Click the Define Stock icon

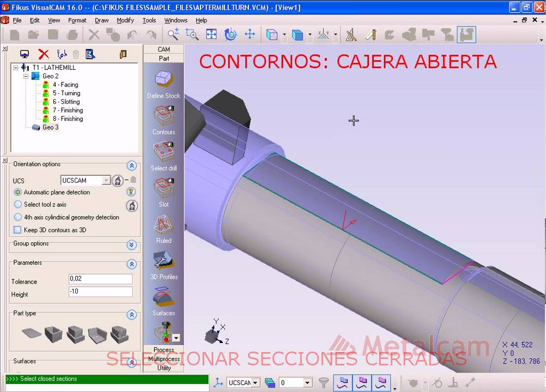pyautogui.click(x=163, y=78)
